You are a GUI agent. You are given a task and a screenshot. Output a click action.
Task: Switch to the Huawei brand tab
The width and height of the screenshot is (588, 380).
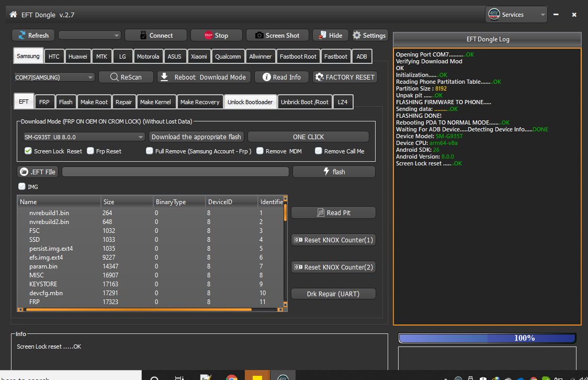[x=77, y=57]
